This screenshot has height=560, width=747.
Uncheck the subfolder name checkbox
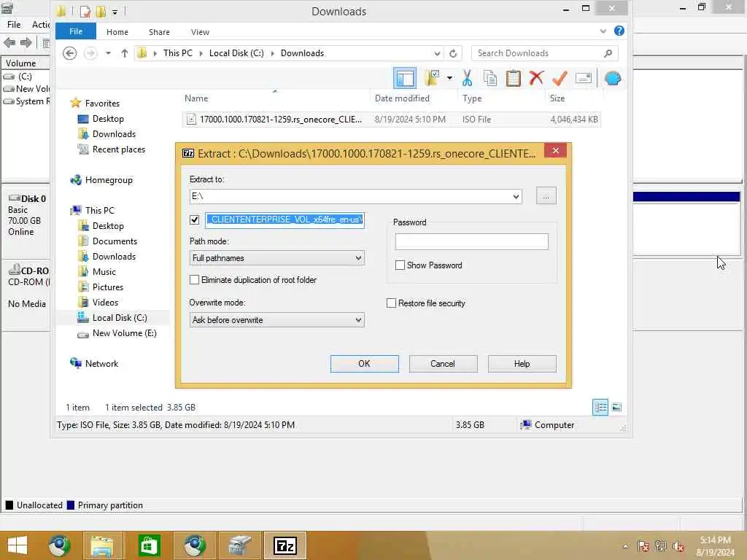coord(194,219)
